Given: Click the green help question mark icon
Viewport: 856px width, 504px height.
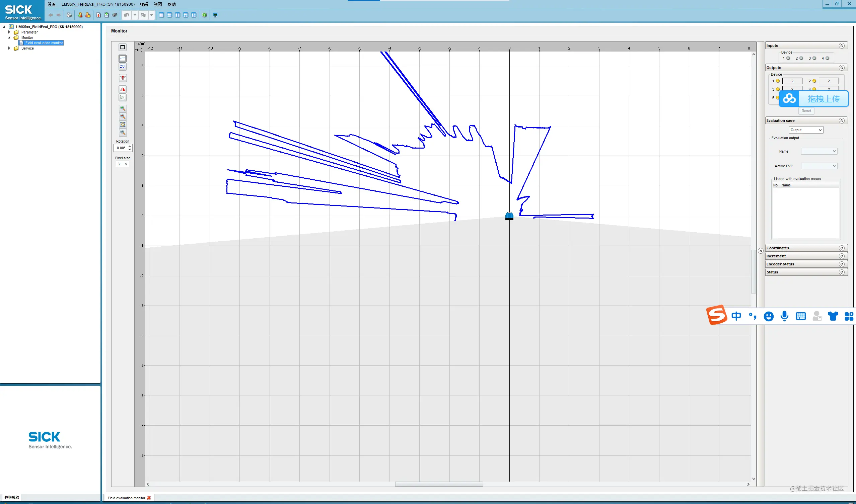Looking at the screenshot, I should click(x=205, y=15).
